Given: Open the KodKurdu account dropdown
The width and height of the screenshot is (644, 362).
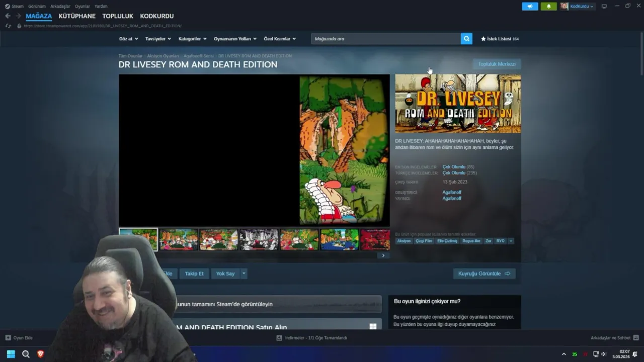Looking at the screenshot, I should (582, 6).
